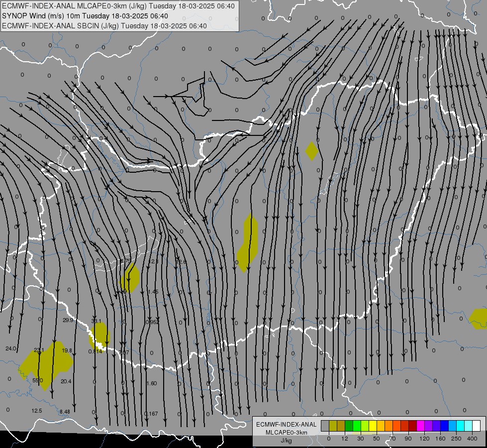Click the legend scale value 250
Viewport: 487px width, 448px height.
coord(456,439)
